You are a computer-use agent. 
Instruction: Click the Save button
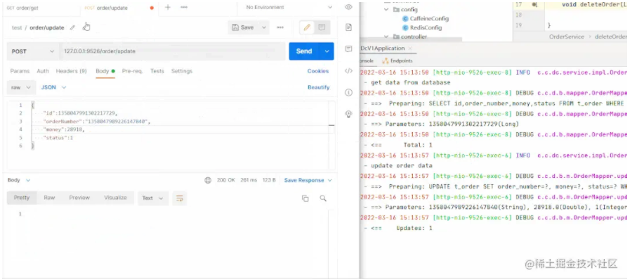[x=243, y=27]
